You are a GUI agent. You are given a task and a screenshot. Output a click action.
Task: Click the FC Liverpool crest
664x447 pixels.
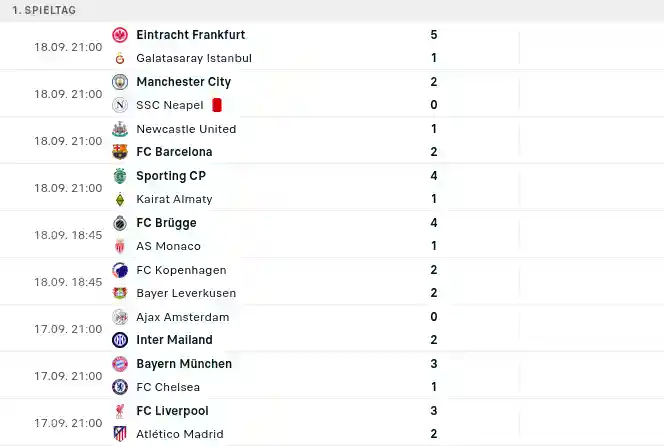[120, 411]
